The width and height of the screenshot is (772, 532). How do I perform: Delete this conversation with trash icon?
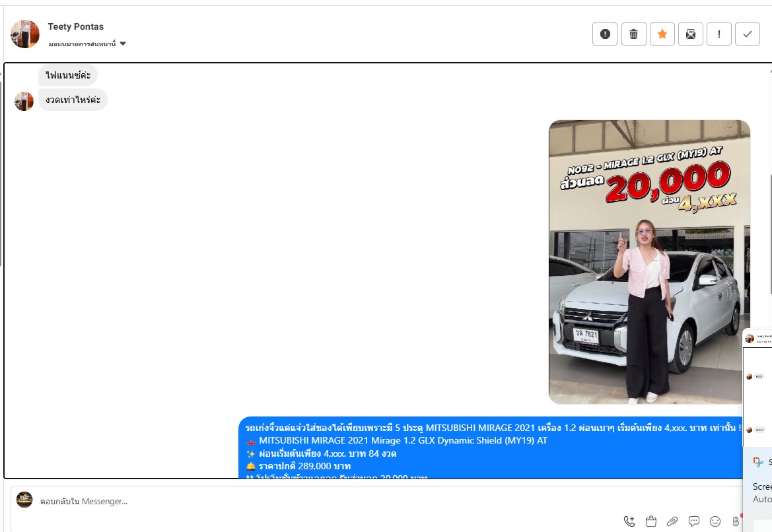pyautogui.click(x=634, y=34)
